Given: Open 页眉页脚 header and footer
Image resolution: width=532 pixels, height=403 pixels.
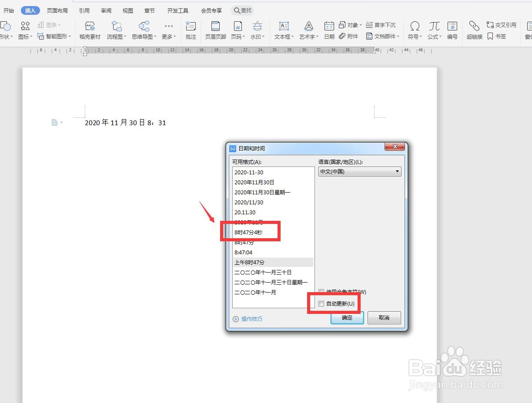Looking at the screenshot, I should 216,30.
